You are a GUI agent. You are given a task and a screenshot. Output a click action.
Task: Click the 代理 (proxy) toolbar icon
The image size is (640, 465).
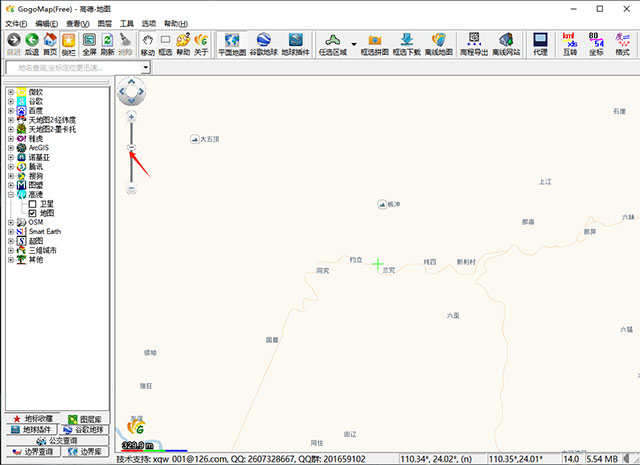point(541,44)
